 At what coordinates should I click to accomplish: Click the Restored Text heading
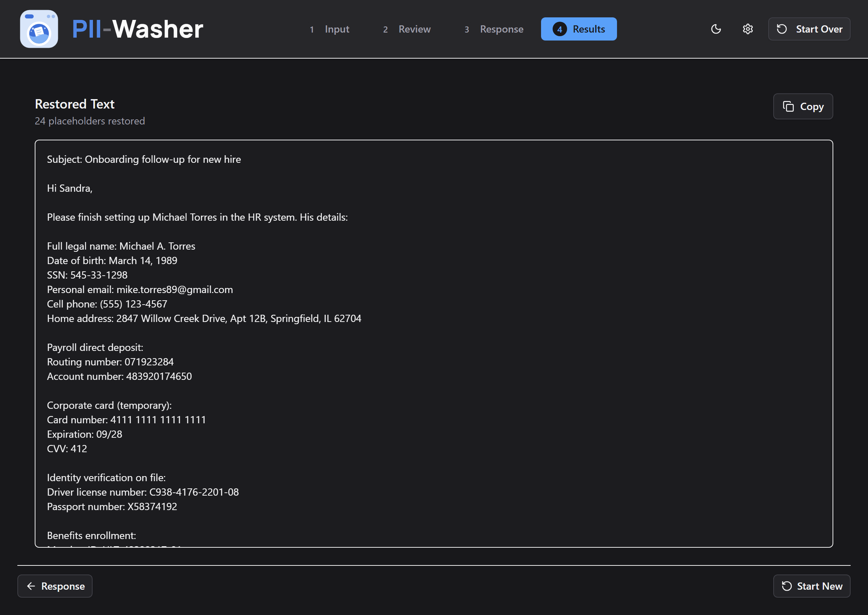pos(75,104)
